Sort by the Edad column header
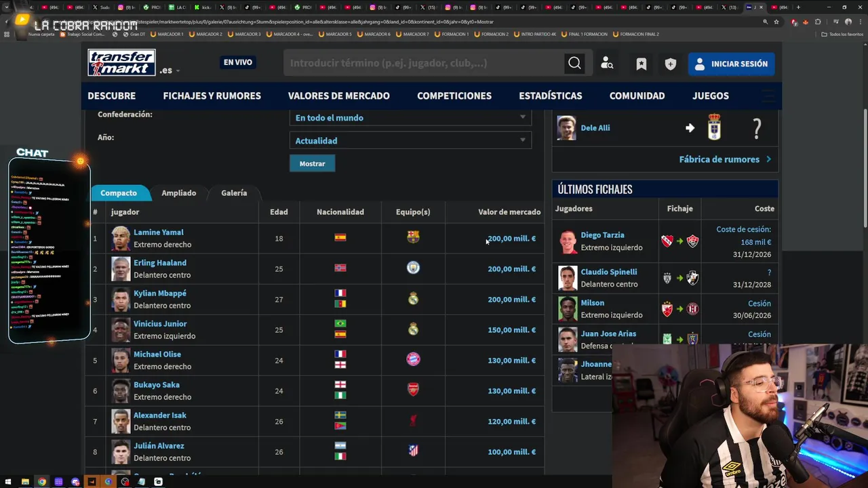Image resolution: width=868 pixels, height=488 pixels. coord(279,212)
